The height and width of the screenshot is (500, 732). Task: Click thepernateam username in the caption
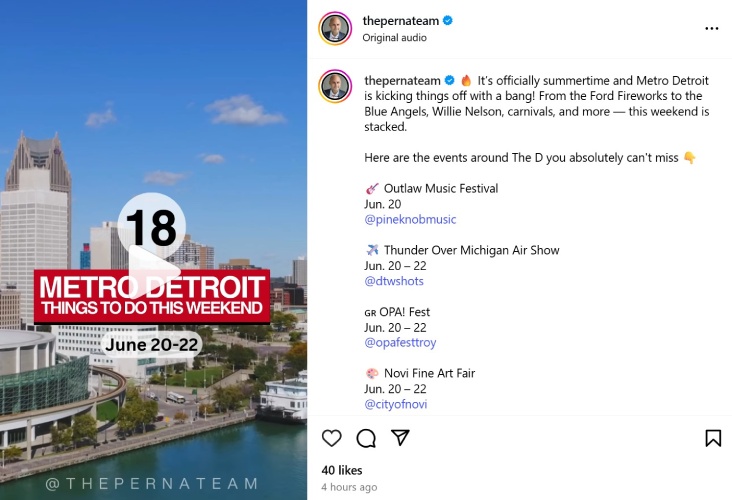coord(402,81)
